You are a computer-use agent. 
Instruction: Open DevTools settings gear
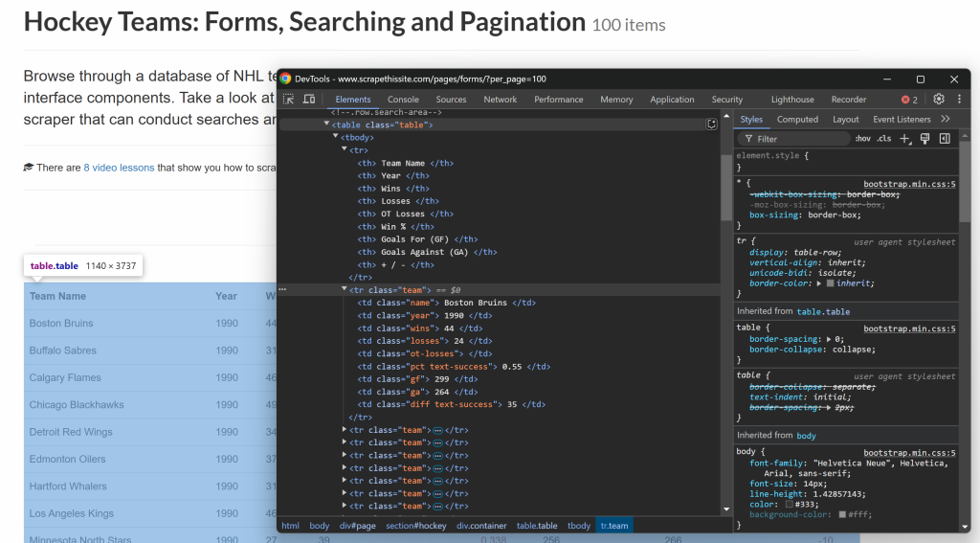939,100
